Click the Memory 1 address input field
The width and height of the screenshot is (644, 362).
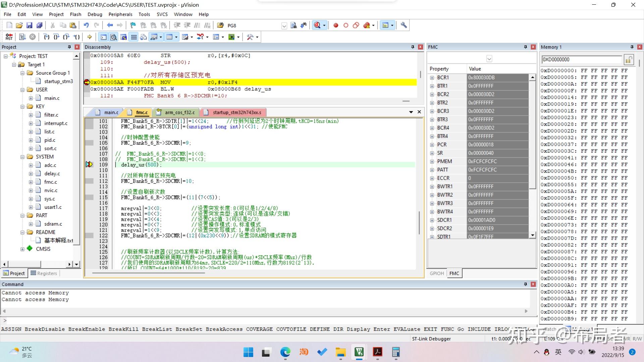tap(581, 60)
